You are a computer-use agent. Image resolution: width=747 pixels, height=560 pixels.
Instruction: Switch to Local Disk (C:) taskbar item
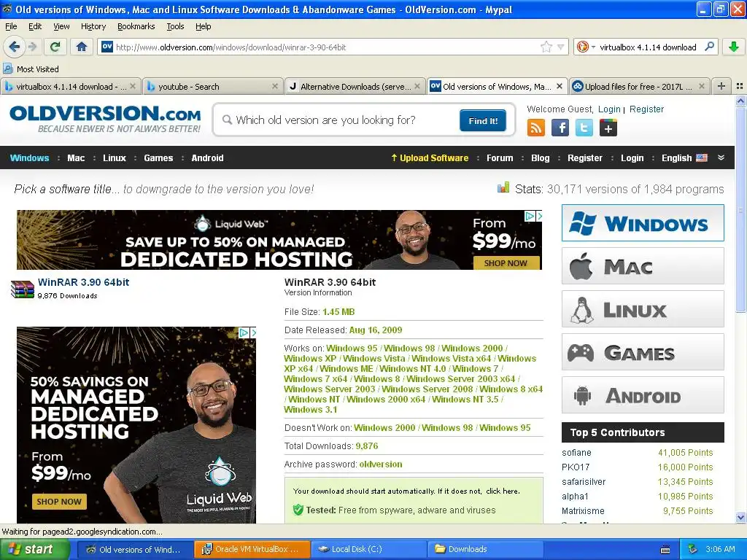tap(368, 549)
